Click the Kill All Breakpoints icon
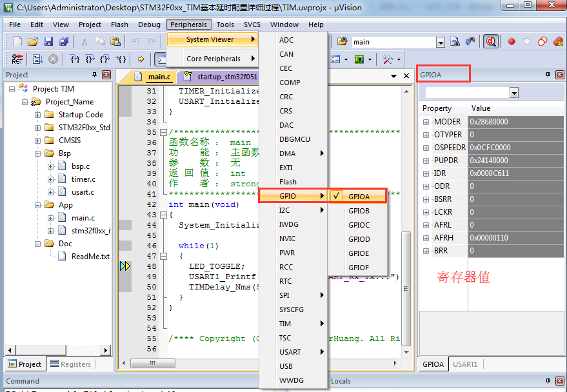 coord(558,42)
